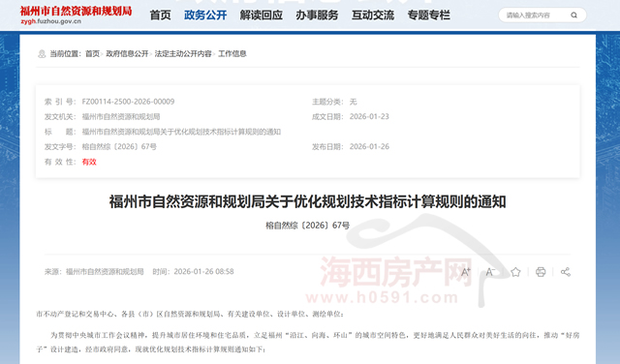Click the 工作信息 breadcrumb link
This screenshot has width=620, height=364.
point(232,54)
